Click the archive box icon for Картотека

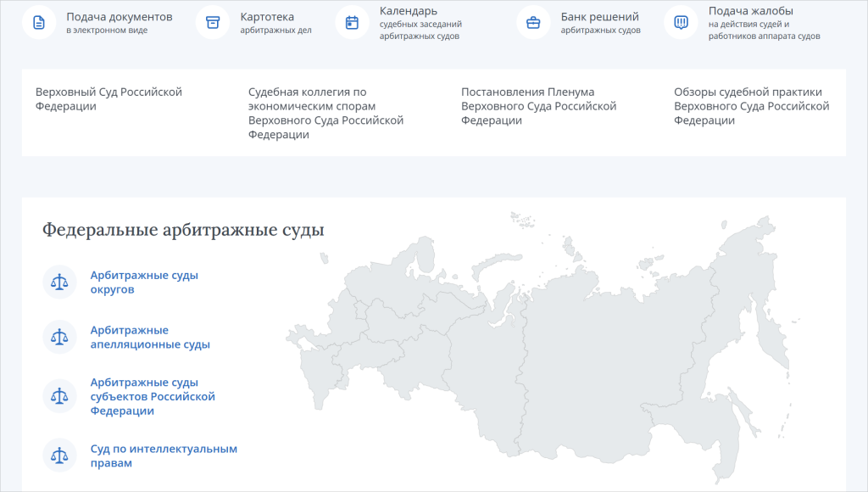[213, 22]
